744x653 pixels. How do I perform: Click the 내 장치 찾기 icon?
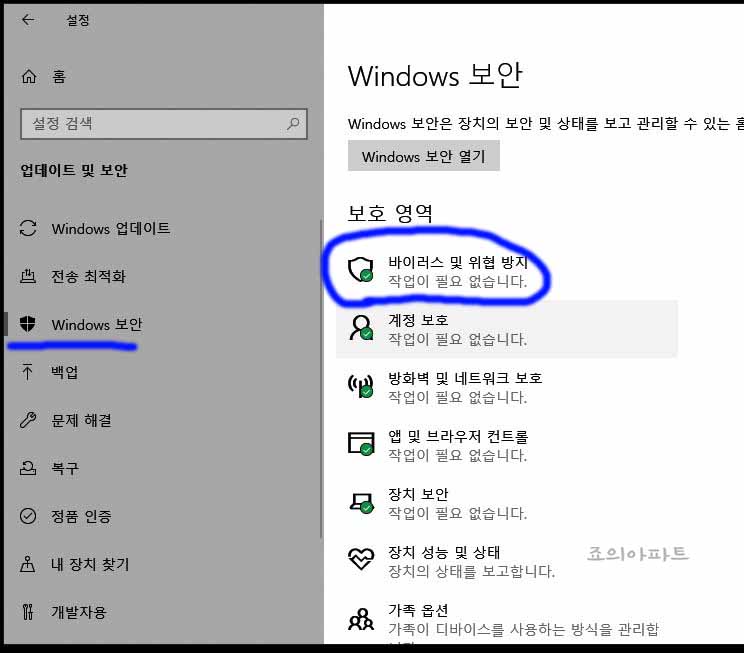(x=28, y=564)
